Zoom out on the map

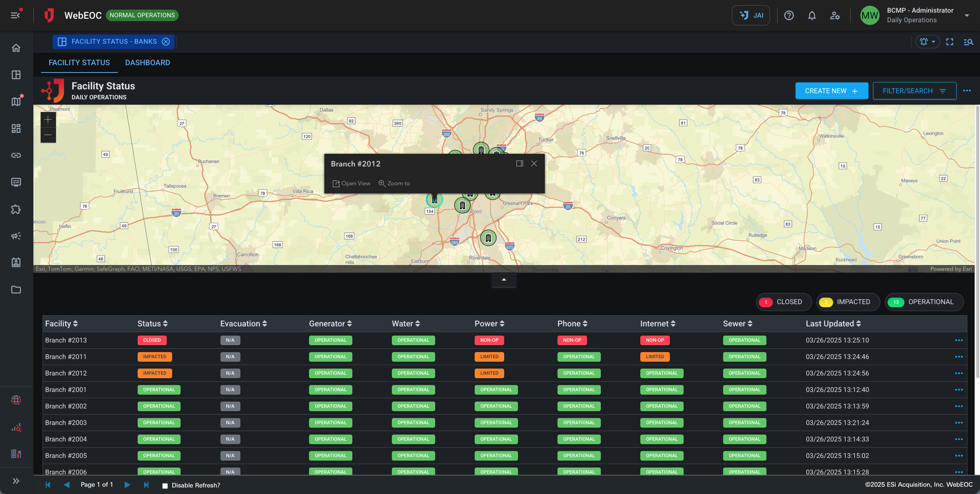(x=48, y=135)
